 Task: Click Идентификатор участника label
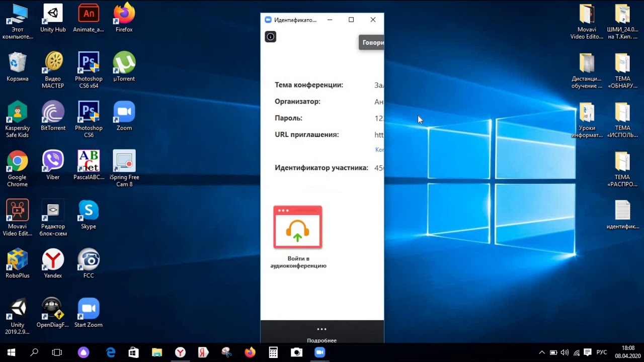tap(321, 168)
